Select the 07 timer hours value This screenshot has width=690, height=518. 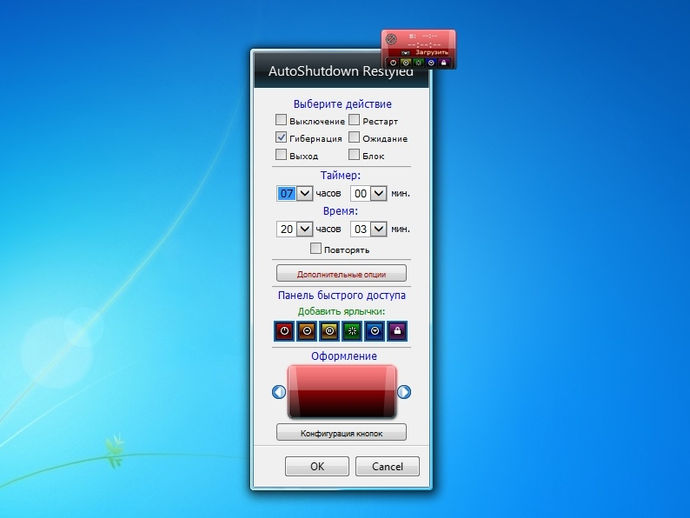(286, 193)
